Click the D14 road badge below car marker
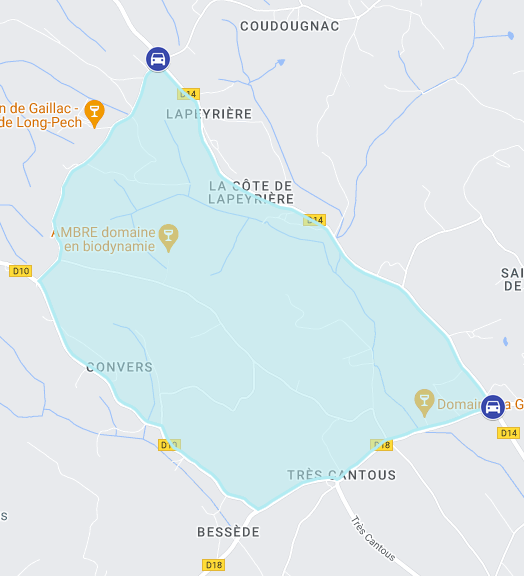Viewport: 524px width, 576px height. (x=509, y=433)
